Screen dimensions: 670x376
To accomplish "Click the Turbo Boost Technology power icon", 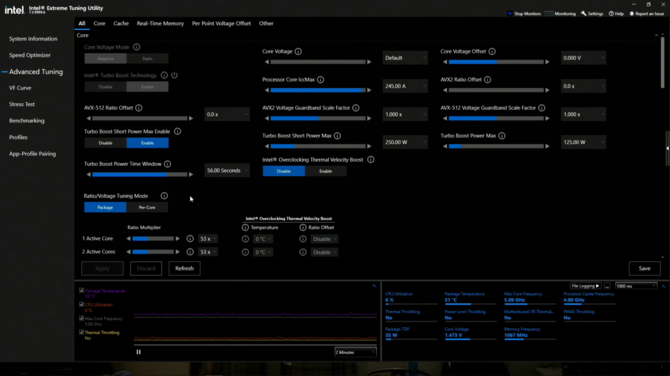I will click(174, 75).
